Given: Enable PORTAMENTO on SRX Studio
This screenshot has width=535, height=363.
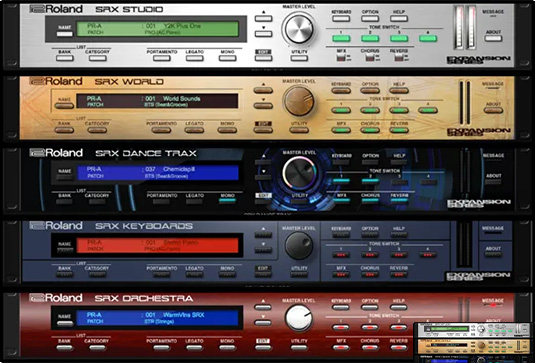Looking at the screenshot, I should pyautogui.click(x=162, y=58).
